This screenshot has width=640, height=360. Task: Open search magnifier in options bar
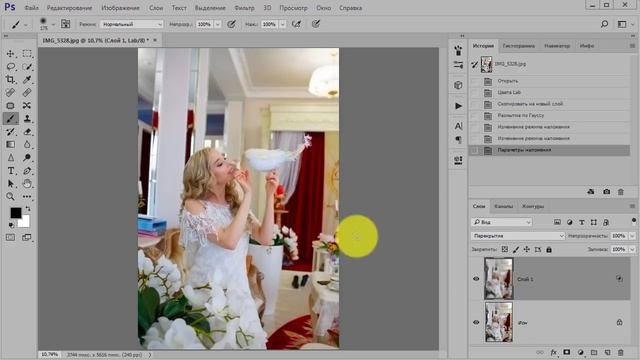[x=604, y=24]
